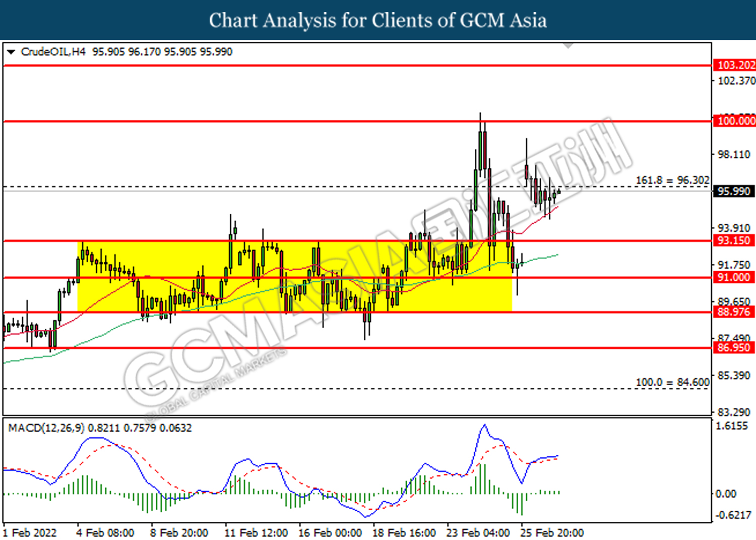
Task: Click the 103.202 resistance price label
Action: tap(736, 65)
